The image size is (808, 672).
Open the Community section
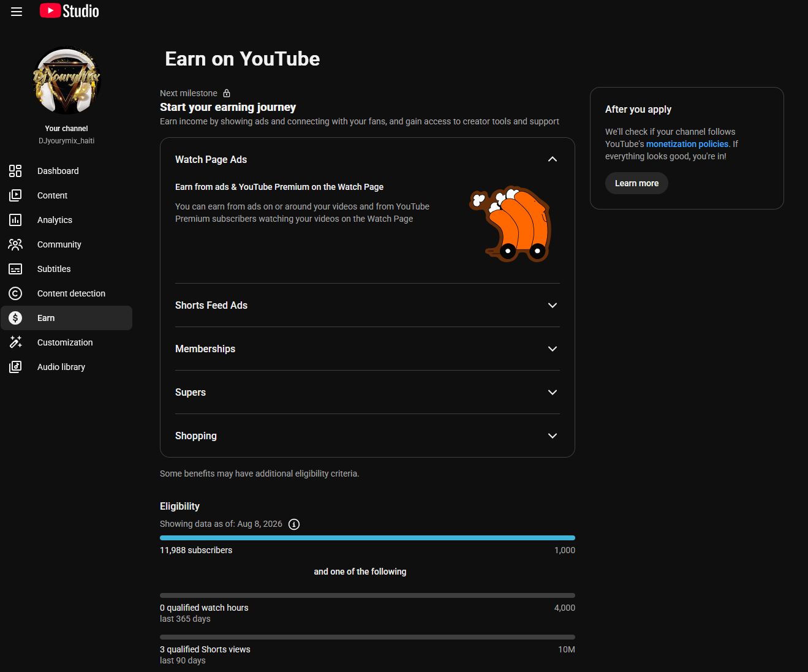click(66, 244)
